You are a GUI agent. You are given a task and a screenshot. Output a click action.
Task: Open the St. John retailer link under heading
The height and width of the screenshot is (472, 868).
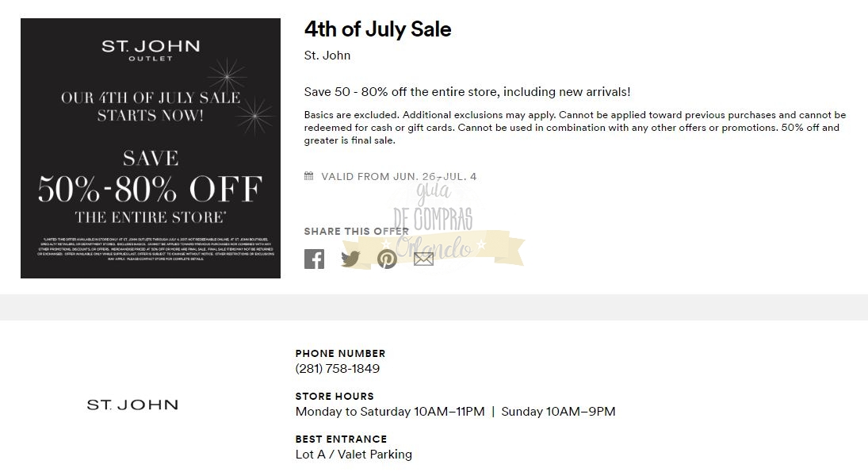coord(327,56)
